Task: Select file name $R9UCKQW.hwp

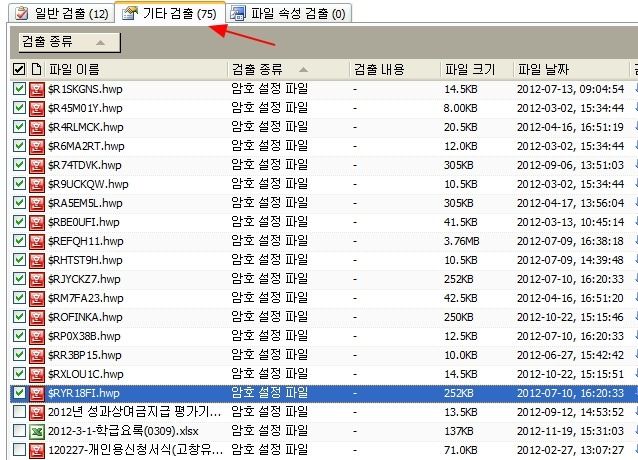Action: (x=88, y=184)
